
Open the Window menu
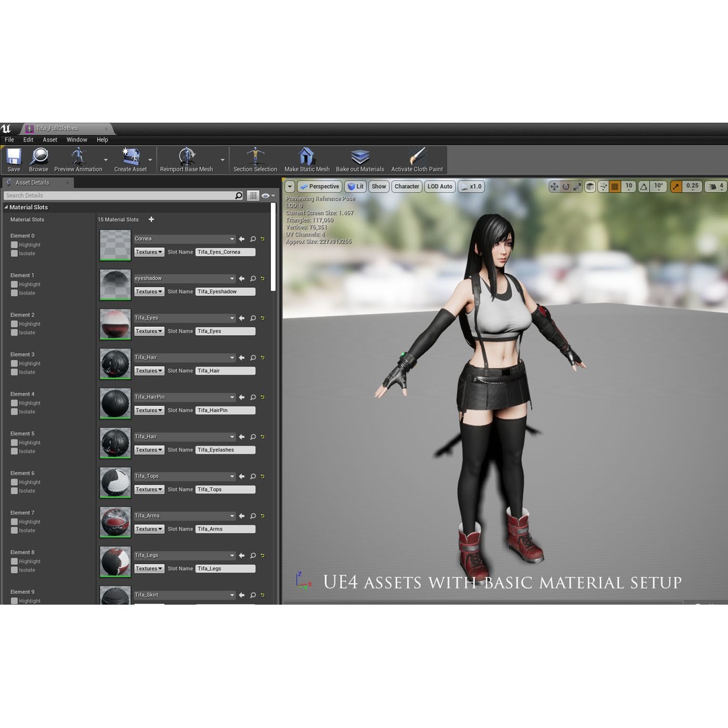[77, 140]
